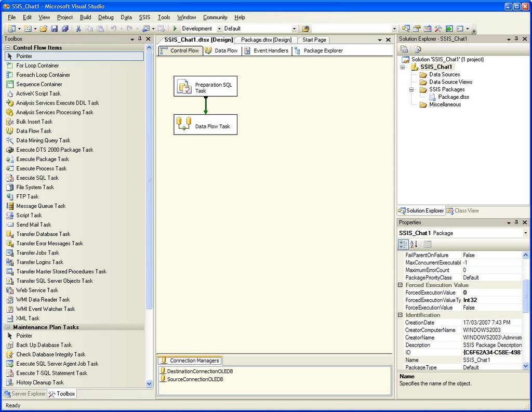Sort properties alphabetically with A-Z icon
The width and height of the screenshot is (532, 412).
pyautogui.click(x=414, y=244)
